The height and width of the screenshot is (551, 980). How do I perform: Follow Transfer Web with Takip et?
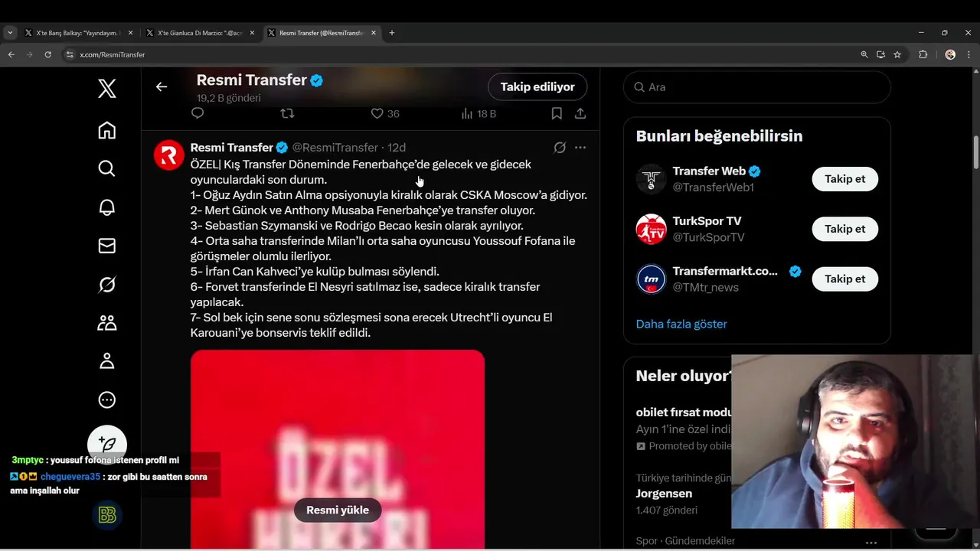click(x=844, y=179)
